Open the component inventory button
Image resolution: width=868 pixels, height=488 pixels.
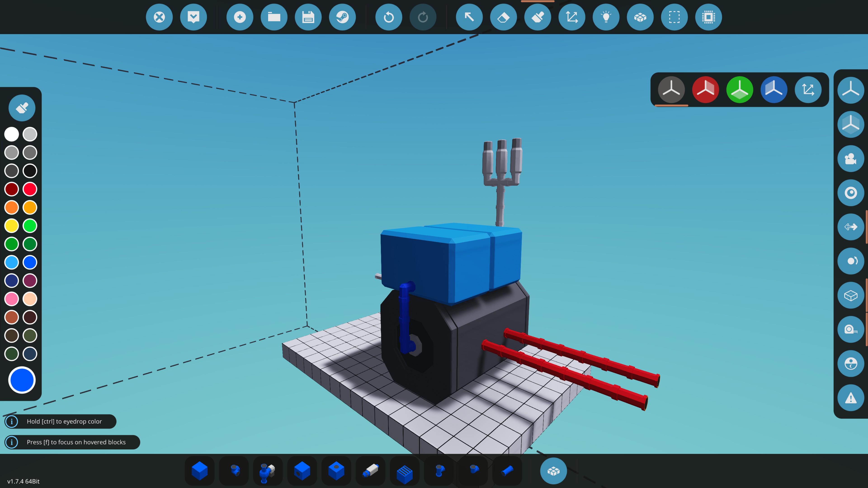pos(553,471)
